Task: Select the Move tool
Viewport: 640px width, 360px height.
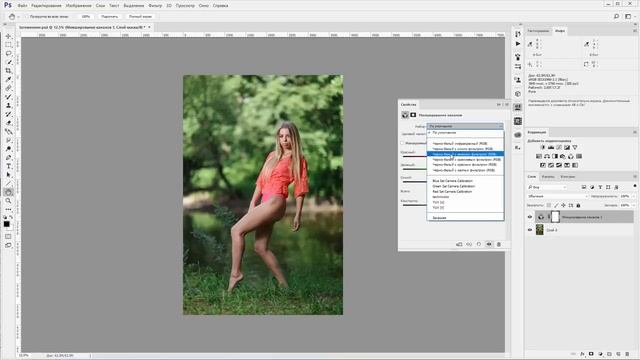Action: 9,36
